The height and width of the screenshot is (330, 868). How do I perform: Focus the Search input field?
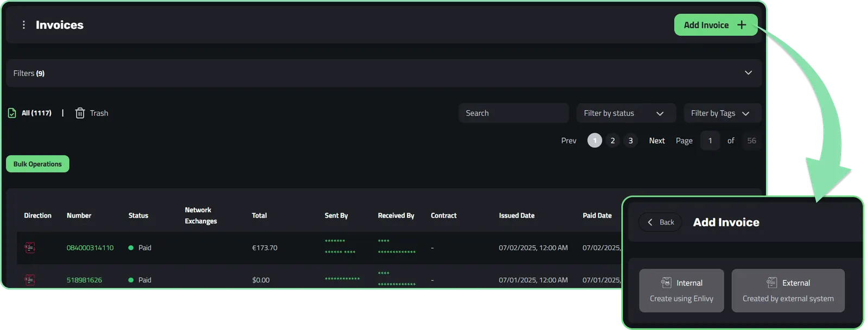coord(513,113)
